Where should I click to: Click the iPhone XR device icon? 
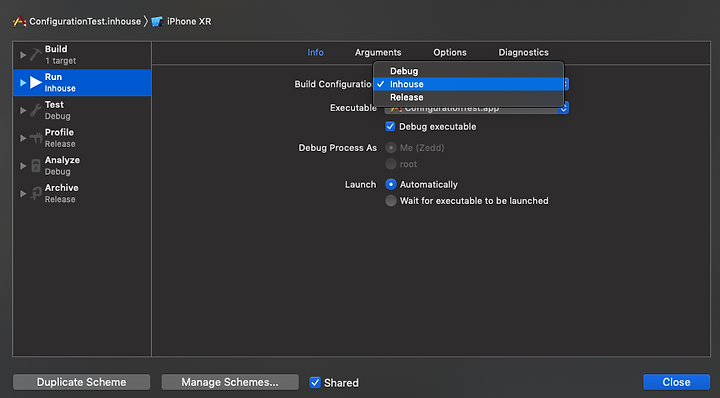pos(157,22)
